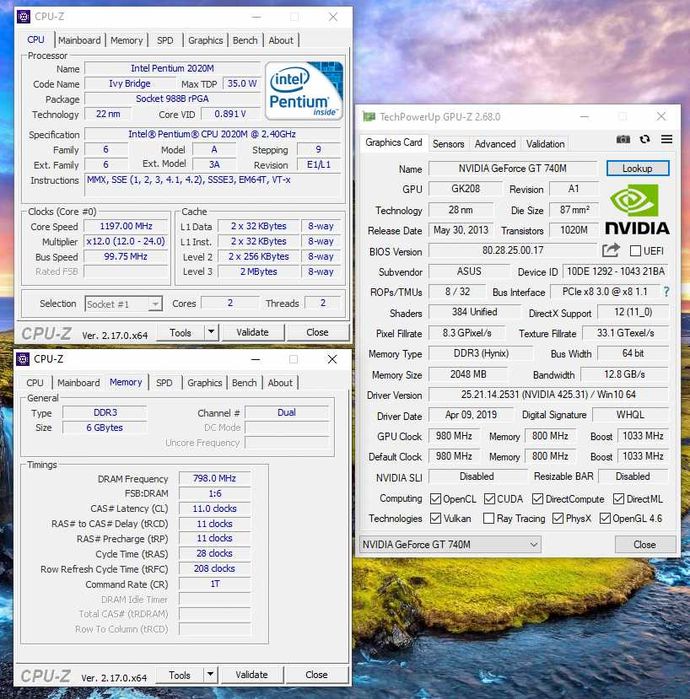Open About tab in Memory CPU-Z window
Image resolution: width=690 pixels, height=699 pixels.
(280, 382)
